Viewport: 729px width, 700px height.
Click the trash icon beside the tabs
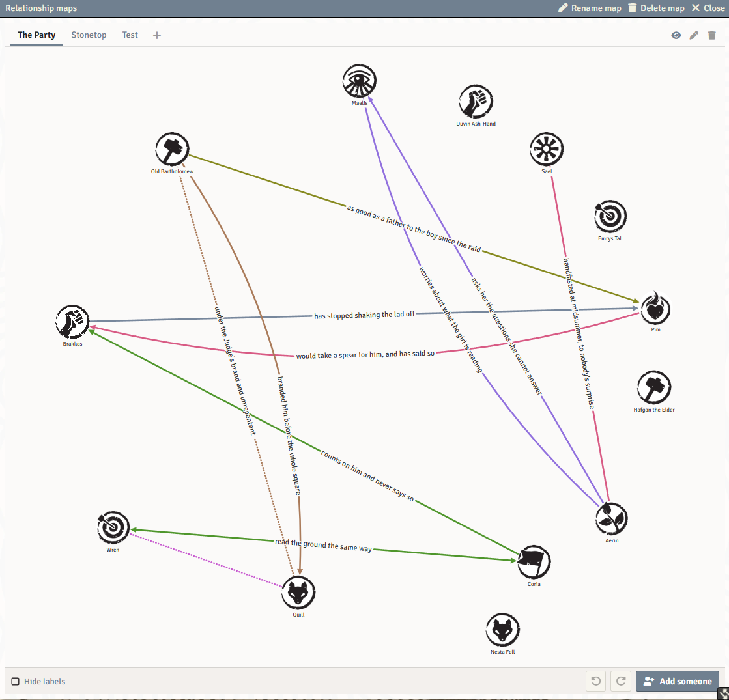tap(712, 35)
